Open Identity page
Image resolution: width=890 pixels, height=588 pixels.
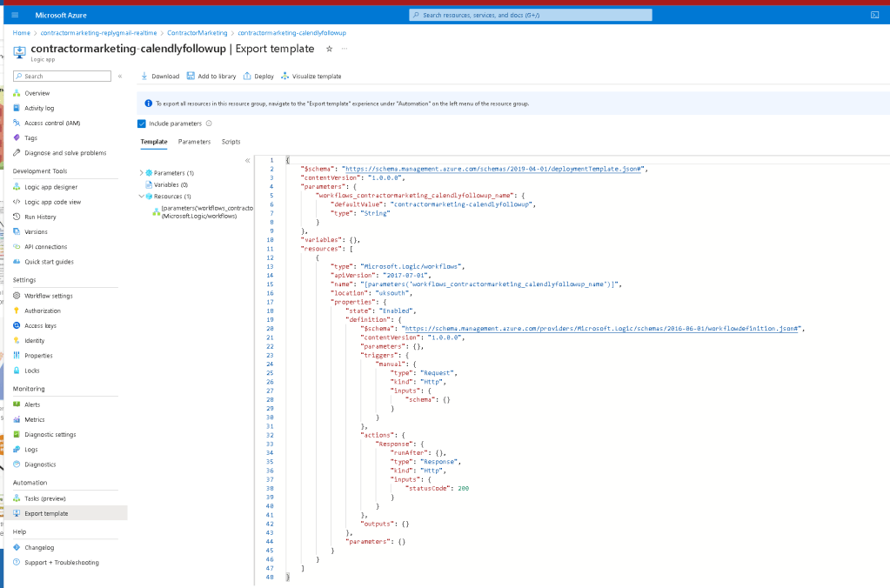pos(34,341)
